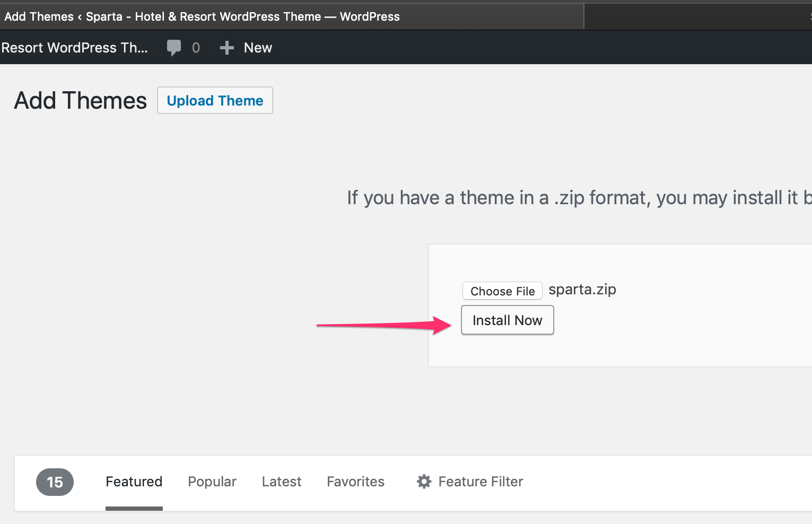Click the comments speech bubble icon
Image resolution: width=812 pixels, height=524 pixels.
click(x=173, y=48)
